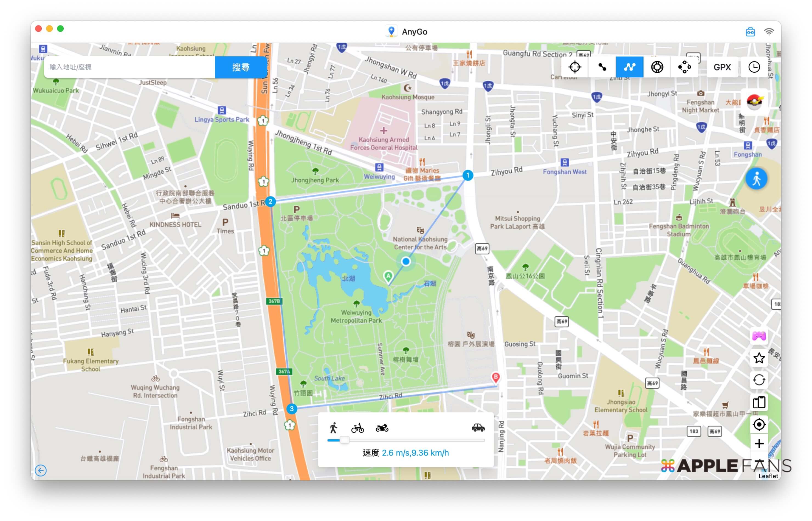Image resolution: width=812 pixels, height=521 pixels.
Task: Click the teleport mode crosshair icon
Action: [x=574, y=67]
